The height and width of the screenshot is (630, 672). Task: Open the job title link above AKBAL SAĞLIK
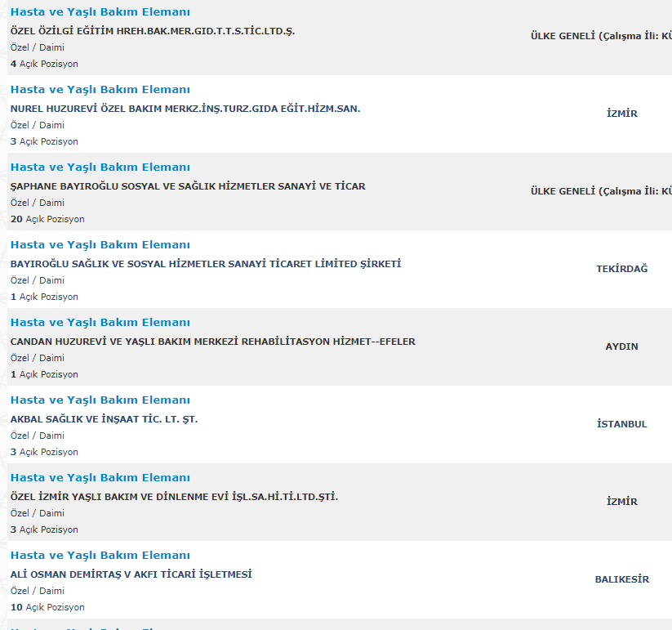[100, 400]
